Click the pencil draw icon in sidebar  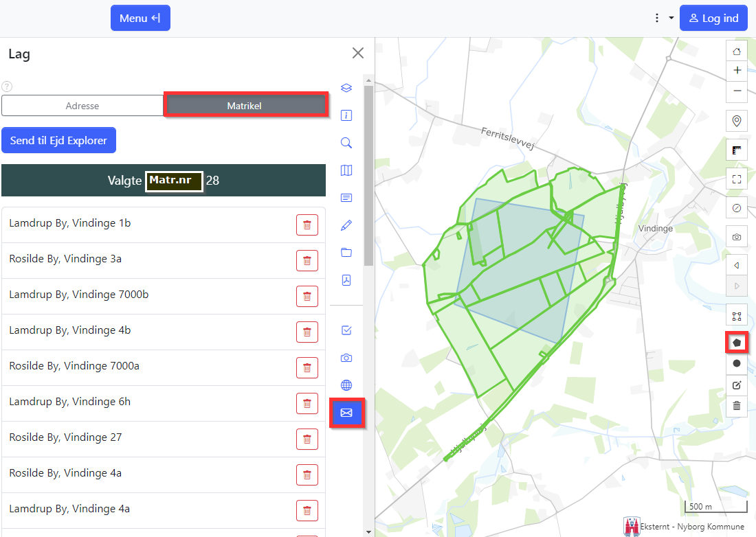pos(346,225)
